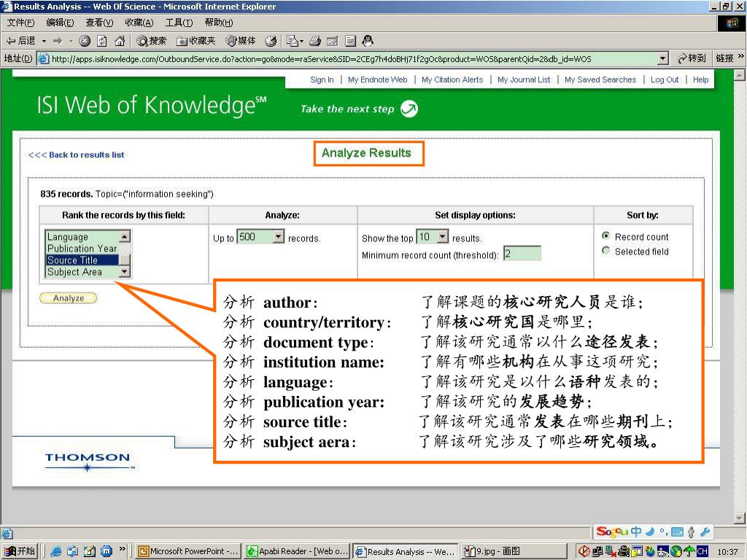Open the My Journal List link
Image resolution: width=747 pixels, height=560 pixels.
tap(524, 79)
